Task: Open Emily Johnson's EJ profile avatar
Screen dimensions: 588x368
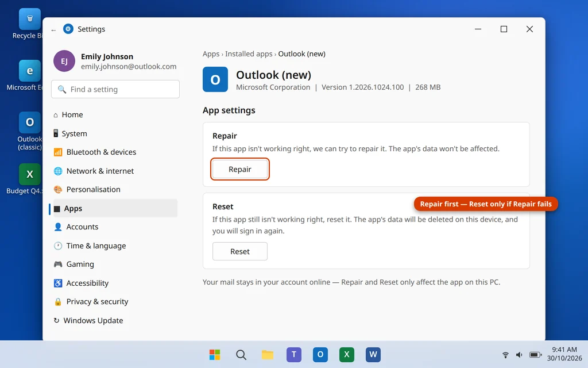Action: [x=64, y=61]
